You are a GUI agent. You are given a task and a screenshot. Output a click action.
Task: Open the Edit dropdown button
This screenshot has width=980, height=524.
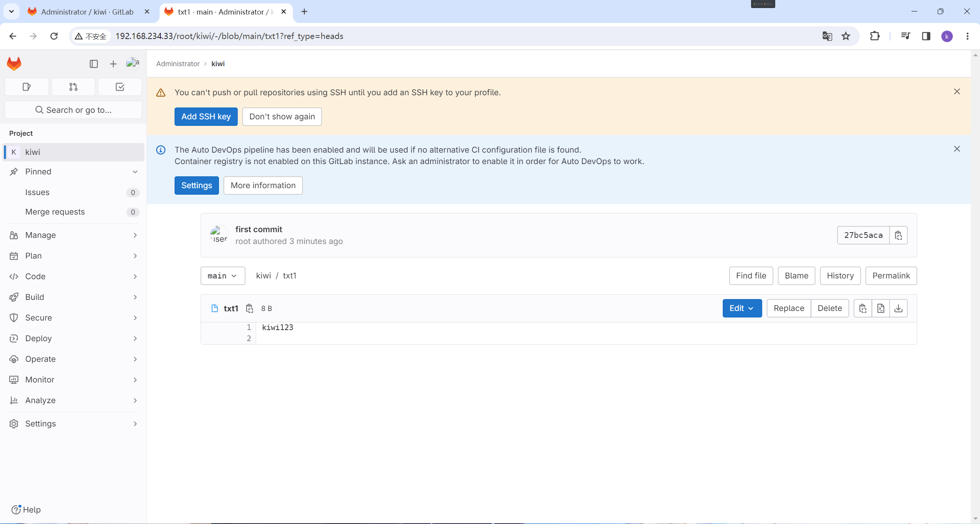(x=742, y=308)
